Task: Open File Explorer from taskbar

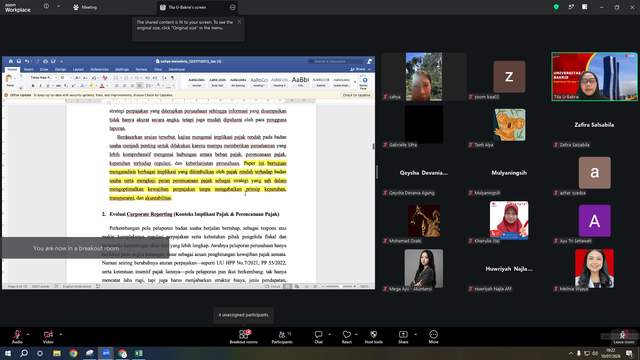Action: tap(57, 353)
